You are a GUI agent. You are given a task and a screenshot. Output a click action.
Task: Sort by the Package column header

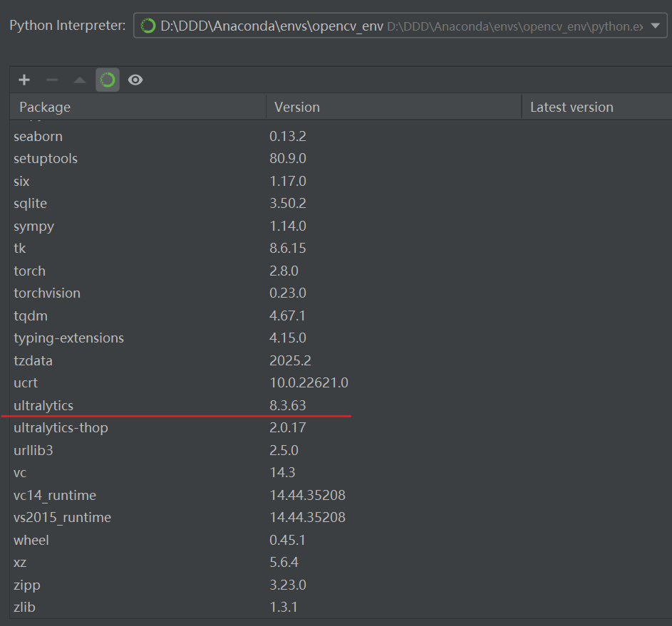click(138, 107)
